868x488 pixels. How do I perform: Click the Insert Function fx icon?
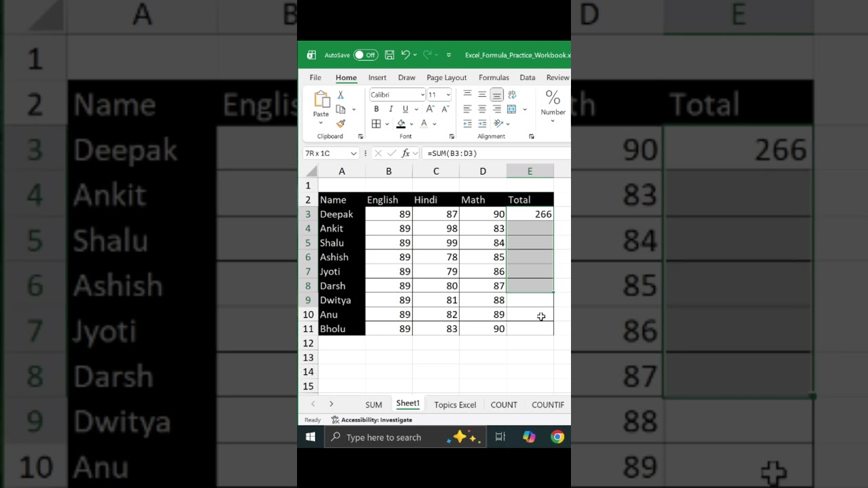(406, 153)
